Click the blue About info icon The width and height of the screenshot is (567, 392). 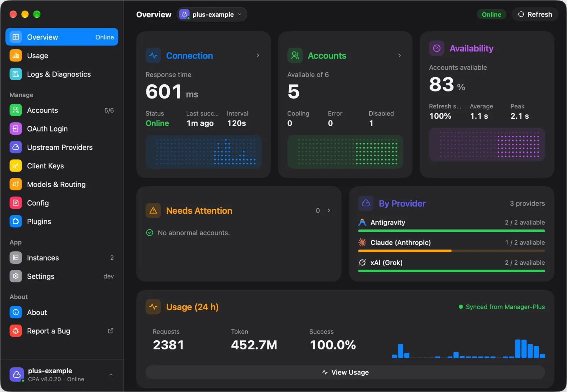pyautogui.click(x=16, y=312)
